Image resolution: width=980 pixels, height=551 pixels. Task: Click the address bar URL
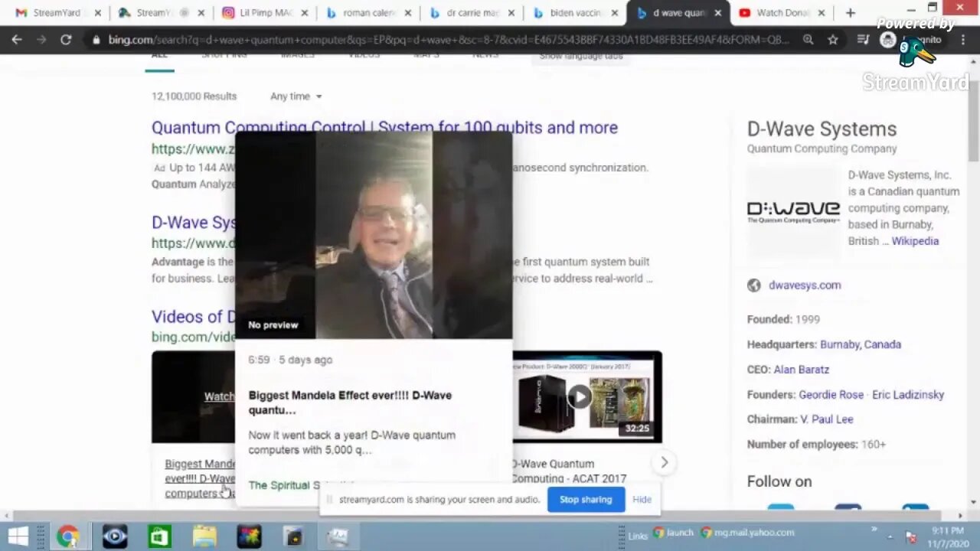point(448,40)
